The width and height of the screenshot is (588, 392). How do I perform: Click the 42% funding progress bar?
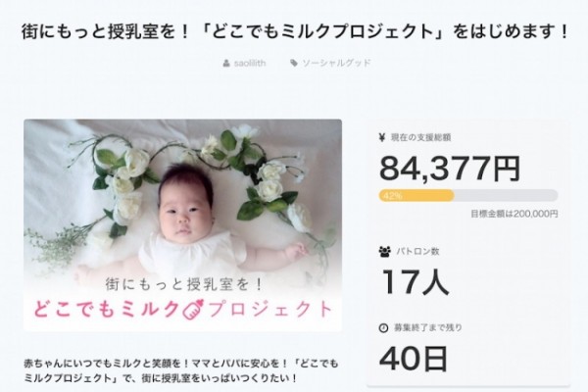468,195
